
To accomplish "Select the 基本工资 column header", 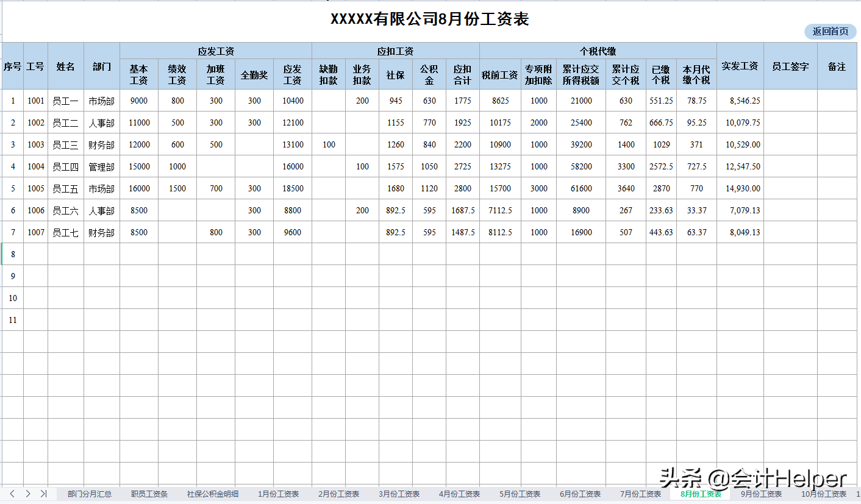I will click(x=139, y=75).
